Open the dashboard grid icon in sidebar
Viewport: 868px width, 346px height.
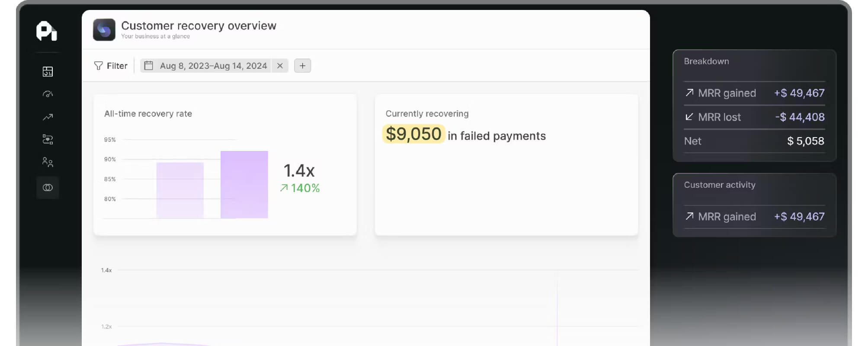pyautogui.click(x=48, y=72)
